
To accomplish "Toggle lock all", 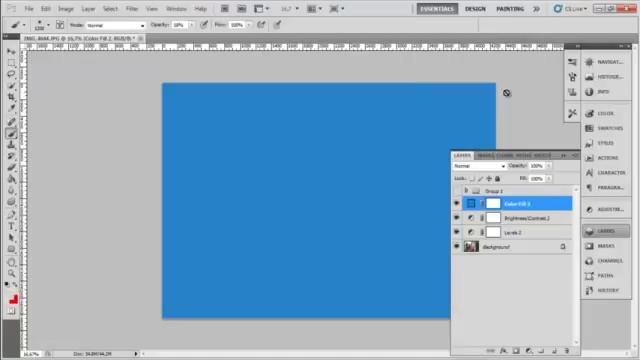I will pyautogui.click(x=498, y=179).
